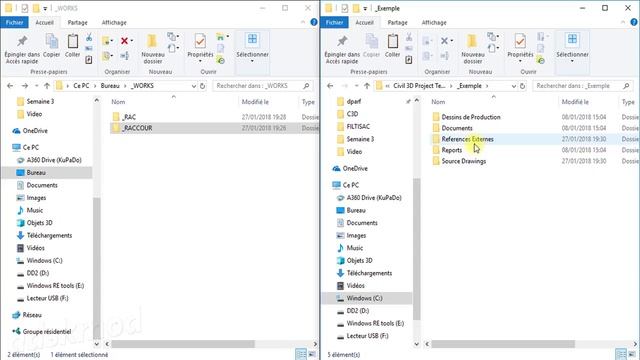Click Civil 3D Project breadcrumb in _Exemple
Viewport: 640px width, 360px height.
[419, 86]
